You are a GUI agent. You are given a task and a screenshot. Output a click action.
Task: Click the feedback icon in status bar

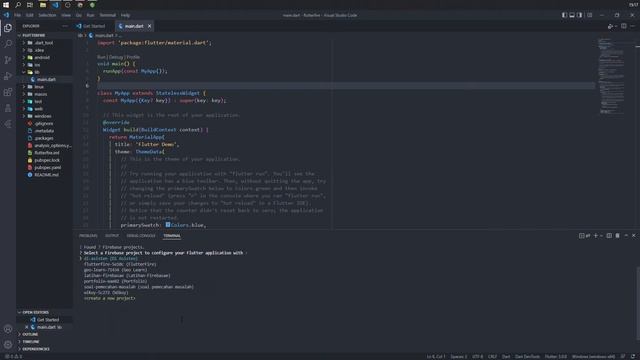623,356
